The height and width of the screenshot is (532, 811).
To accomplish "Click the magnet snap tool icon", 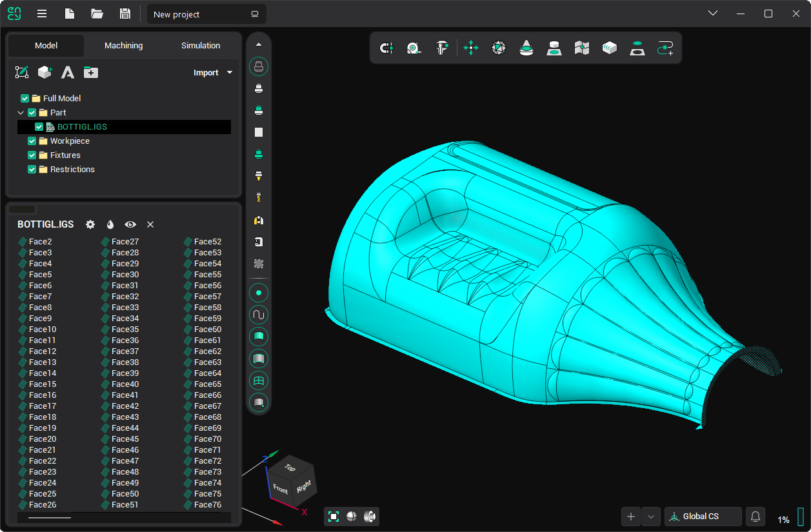I will tap(386, 48).
